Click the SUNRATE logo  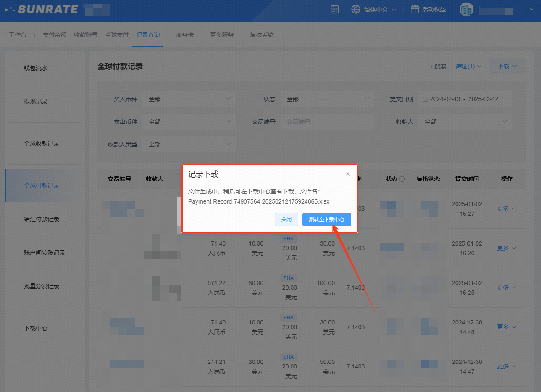tap(42, 9)
